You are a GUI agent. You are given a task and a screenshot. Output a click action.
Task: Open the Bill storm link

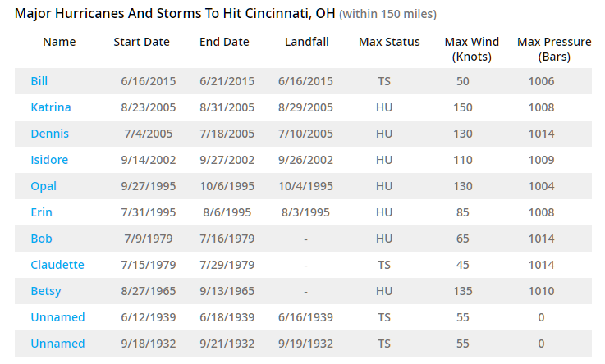[39, 81]
